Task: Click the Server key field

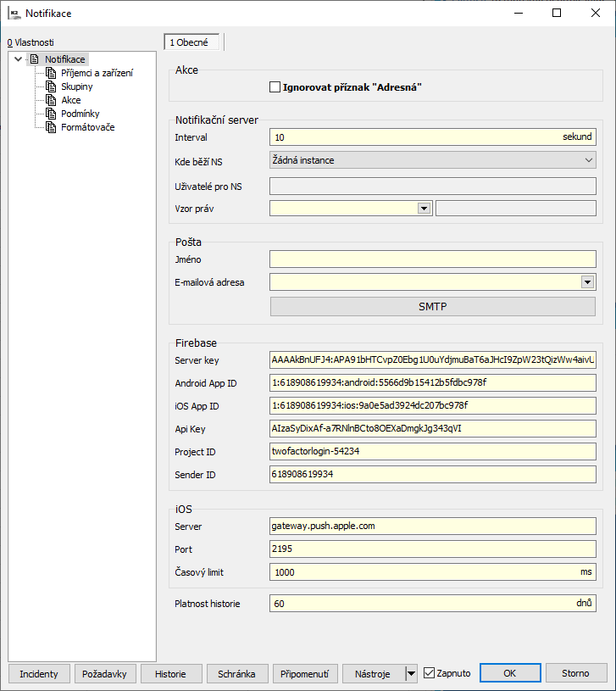Action: tap(433, 360)
